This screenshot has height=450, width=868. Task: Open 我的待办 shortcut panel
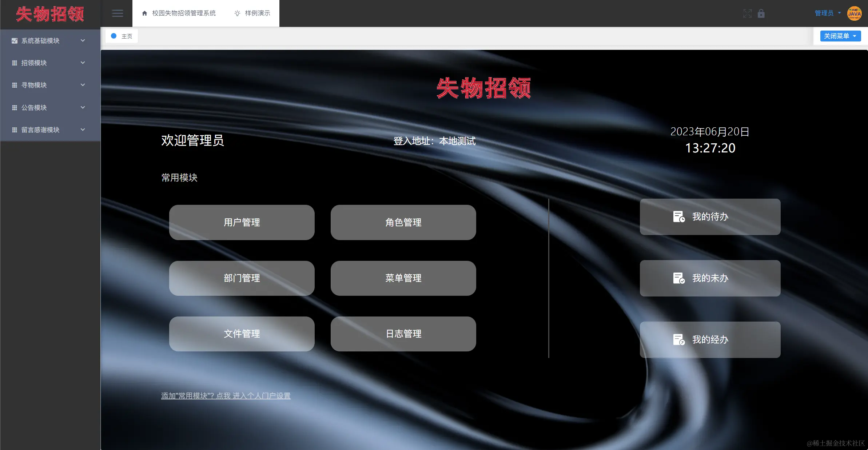click(x=709, y=216)
